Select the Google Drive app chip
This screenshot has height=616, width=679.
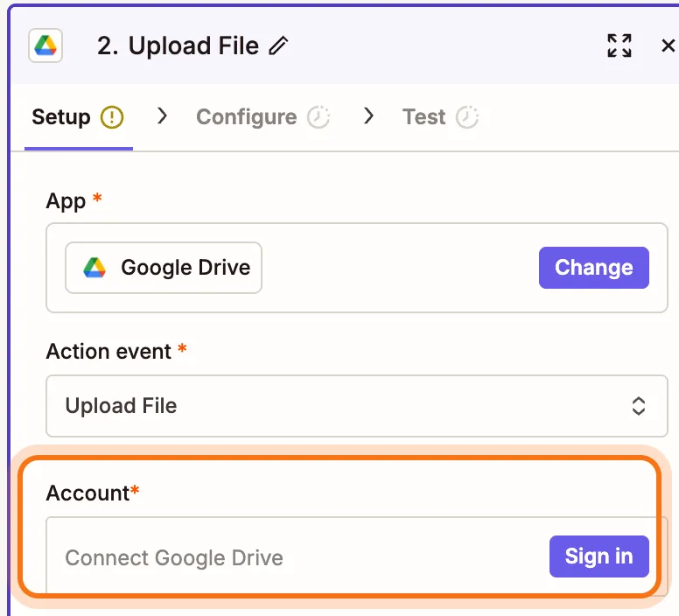(x=164, y=268)
